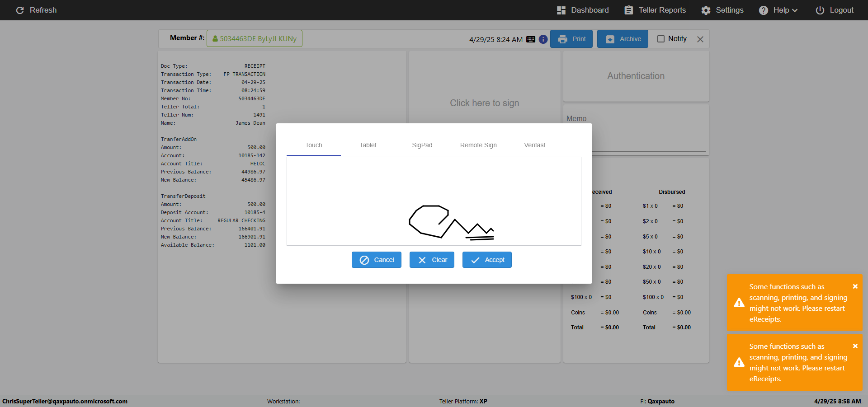This screenshot has height=407, width=868.
Task: Click the printer icon on Print
Action: click(x=562, y=39)
